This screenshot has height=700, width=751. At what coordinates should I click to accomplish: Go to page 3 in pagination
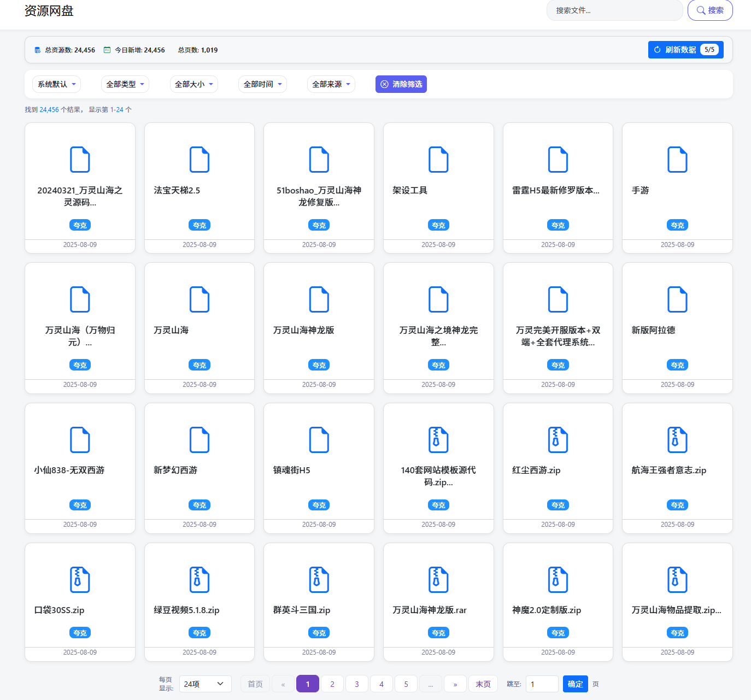coord(357,684)
